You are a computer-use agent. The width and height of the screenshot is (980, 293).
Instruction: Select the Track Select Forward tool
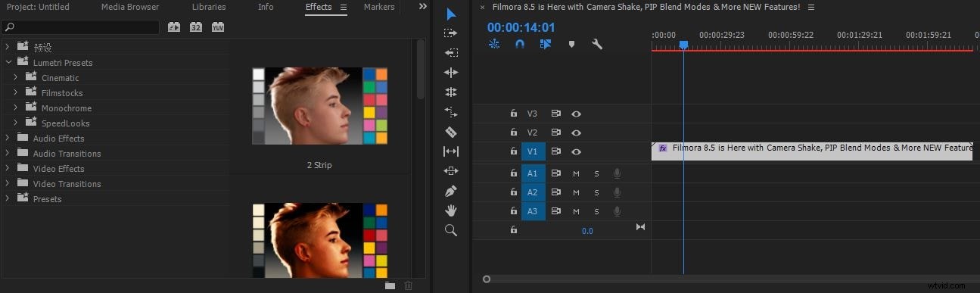point(451,33)
